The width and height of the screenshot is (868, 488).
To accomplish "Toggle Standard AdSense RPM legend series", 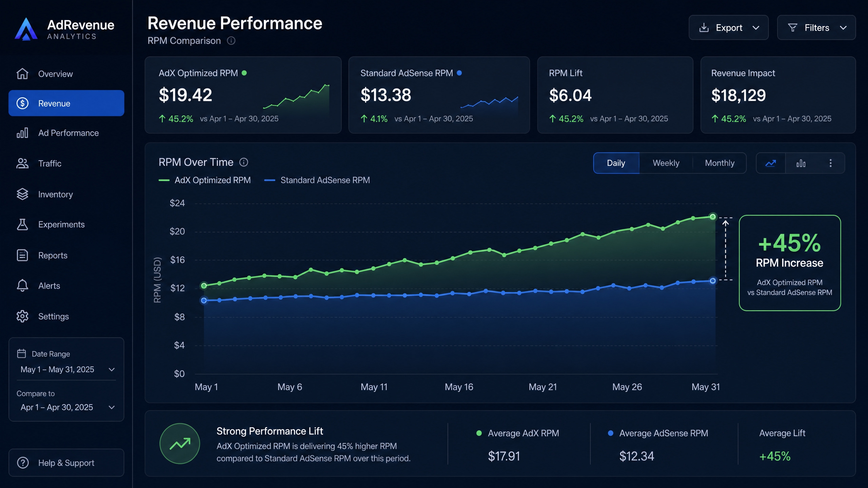I will click(x=317, y=180).
